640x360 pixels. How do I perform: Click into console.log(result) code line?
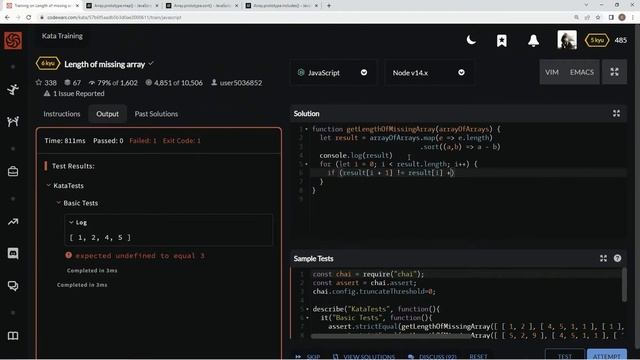356,156
